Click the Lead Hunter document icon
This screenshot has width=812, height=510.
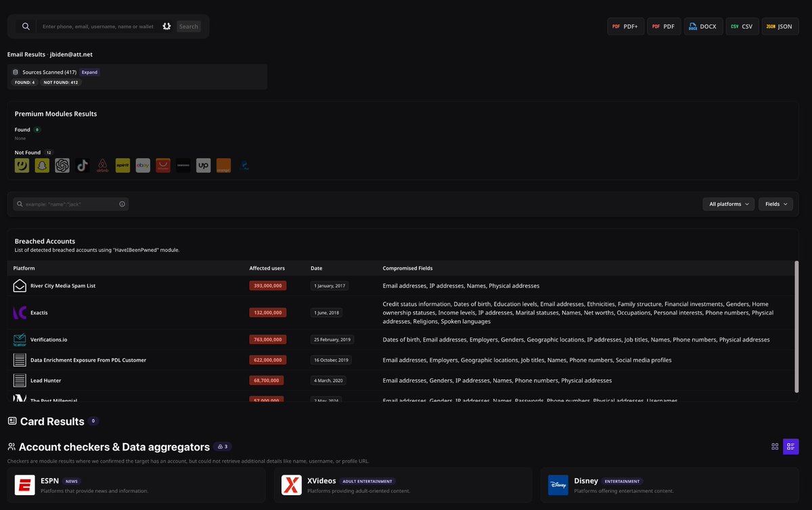coord(20,381)
